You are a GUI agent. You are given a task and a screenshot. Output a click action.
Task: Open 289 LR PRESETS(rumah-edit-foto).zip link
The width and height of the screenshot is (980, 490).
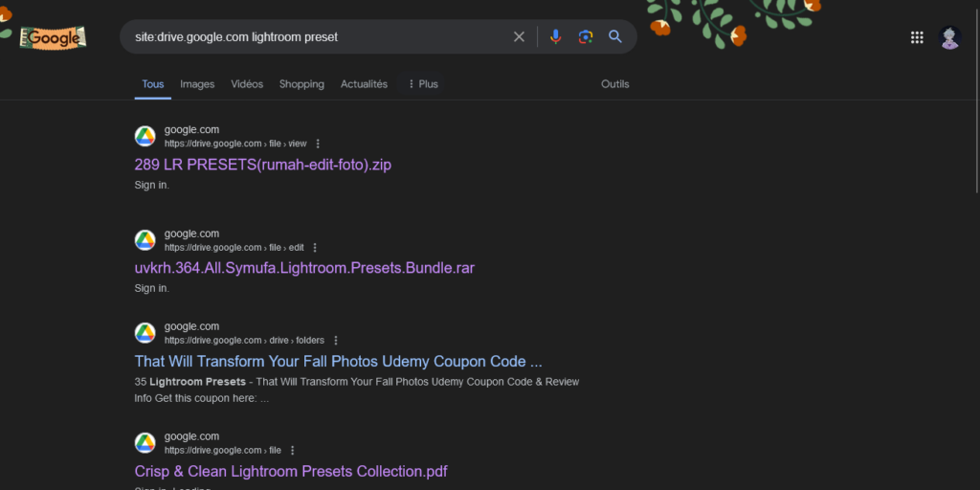pyautogui.click(x=263, y=165)
